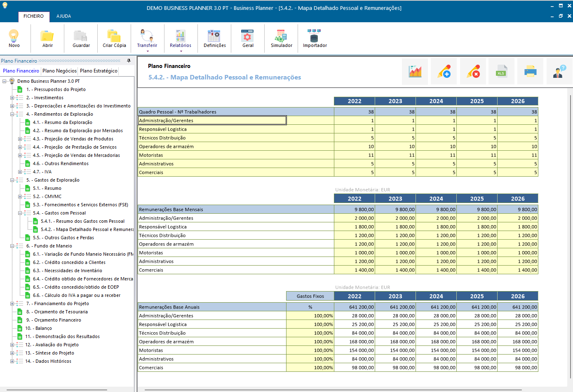Viewport: 573px width, 392px height.
Task: Select 5.4.2. - Mapa Detalhado Pessoal tree item
Action: tap(87, 229)
